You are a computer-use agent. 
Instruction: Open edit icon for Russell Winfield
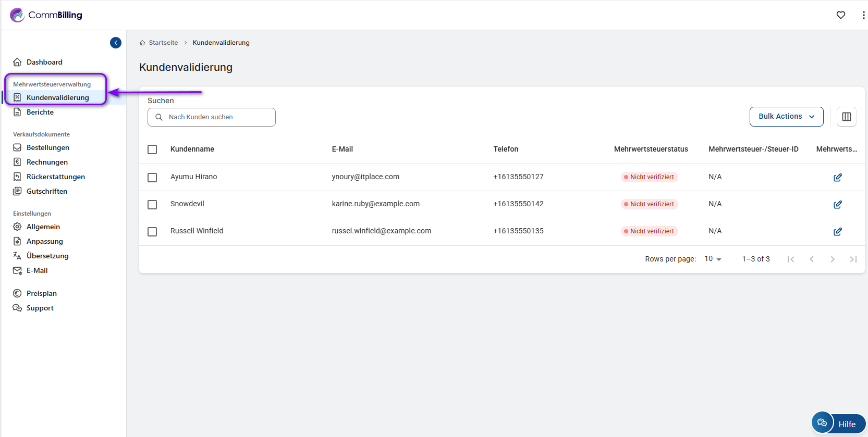(837, 232)
